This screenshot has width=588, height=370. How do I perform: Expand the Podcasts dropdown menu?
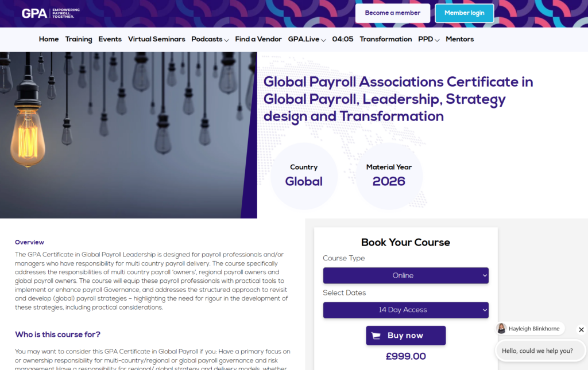coord(210,40)
